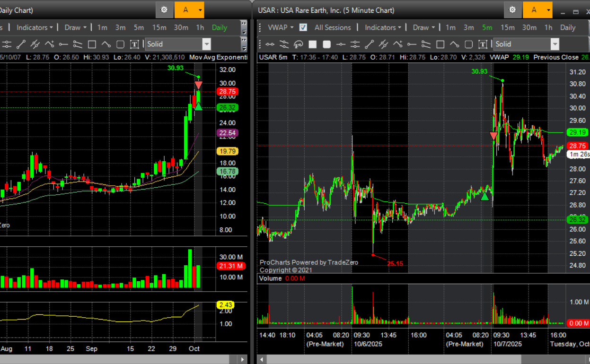
Task: Select the Text annotation tool on the 5-minute chart
Action: [x=482, y=44]
